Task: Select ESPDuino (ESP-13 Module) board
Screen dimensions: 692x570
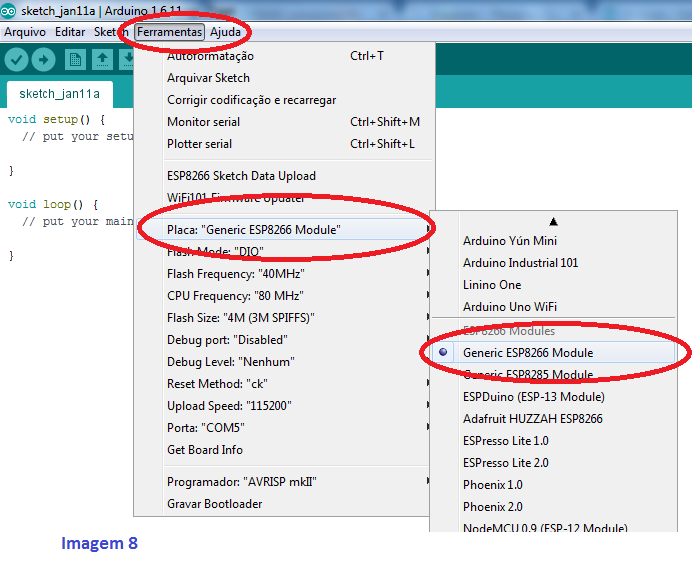Action: 553,397
